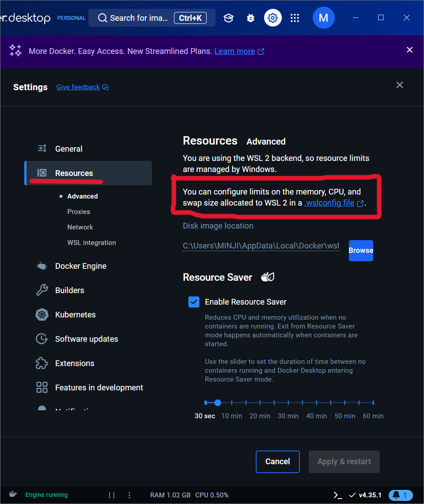Open the Learning center graduation cap icon
424x504 pixels.
pyautogui.click(x=228, y=18)
